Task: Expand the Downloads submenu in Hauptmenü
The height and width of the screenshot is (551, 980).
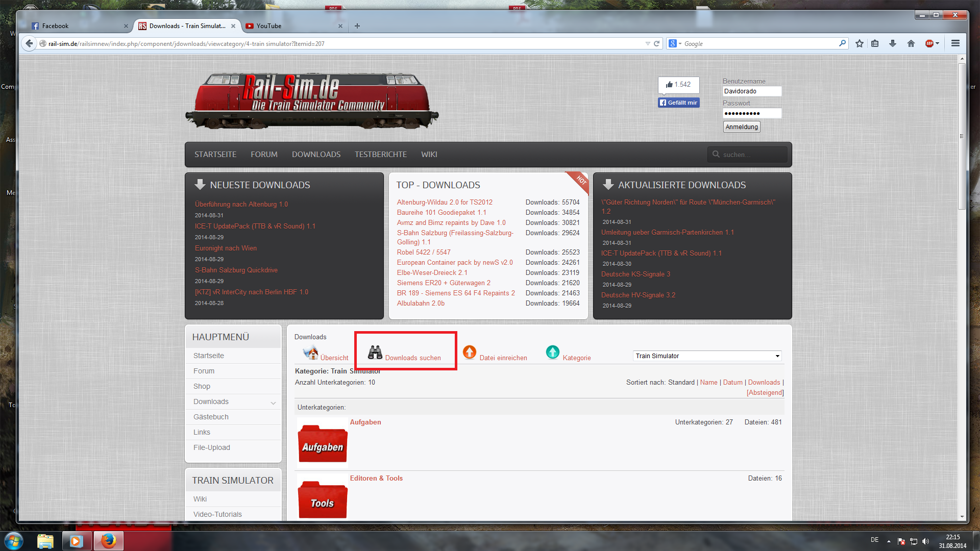Action: (274, 403)
